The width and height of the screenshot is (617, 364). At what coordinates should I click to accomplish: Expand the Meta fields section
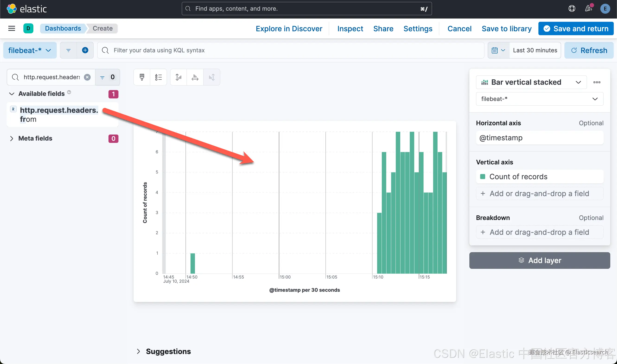[x=12, y=139]
